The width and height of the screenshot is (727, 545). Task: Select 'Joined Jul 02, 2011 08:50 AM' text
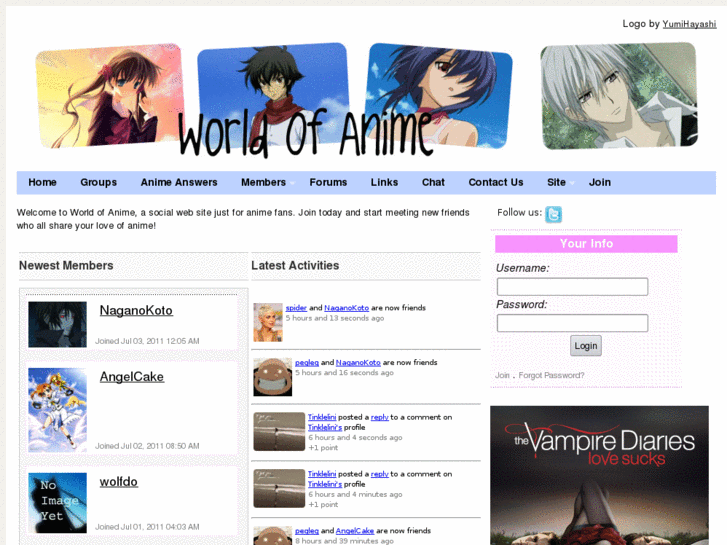point(147,446)
